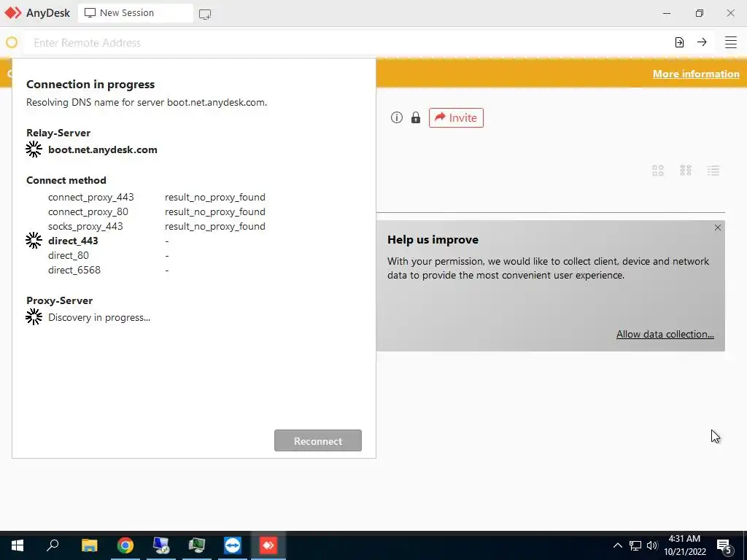Select direct_80 method row

pos(108,256)
